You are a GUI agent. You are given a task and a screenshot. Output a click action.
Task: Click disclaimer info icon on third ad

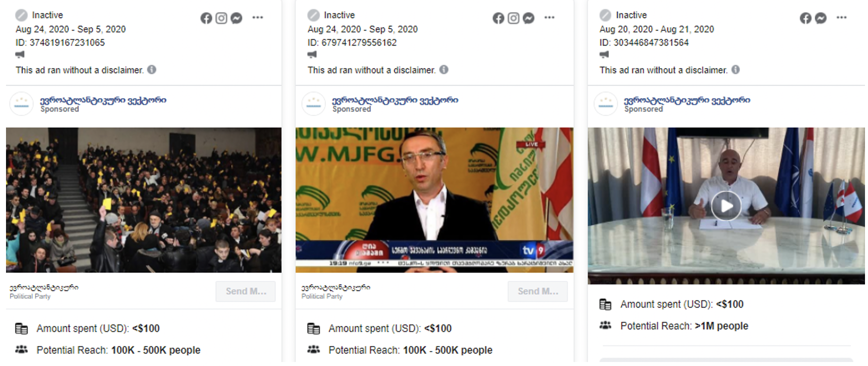(x=735, y=69)
